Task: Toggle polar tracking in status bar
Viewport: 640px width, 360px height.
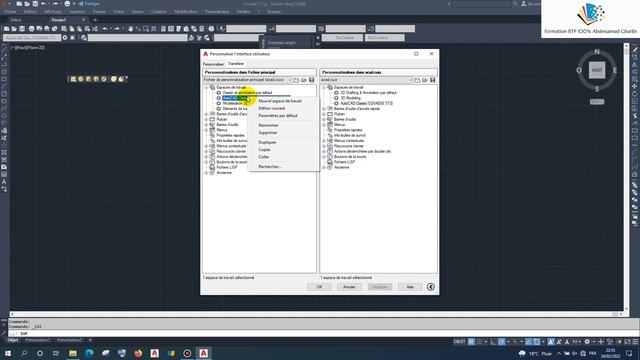Action: point(502,342)
